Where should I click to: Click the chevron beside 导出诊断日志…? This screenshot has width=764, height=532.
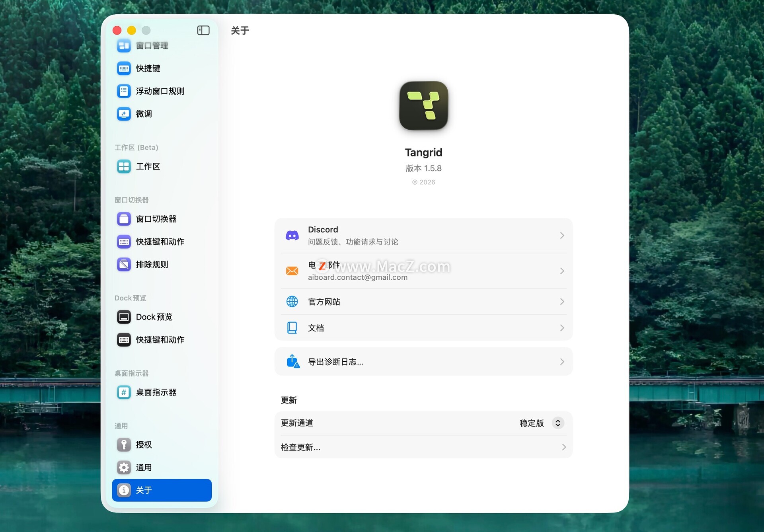[x=562, y=362]
